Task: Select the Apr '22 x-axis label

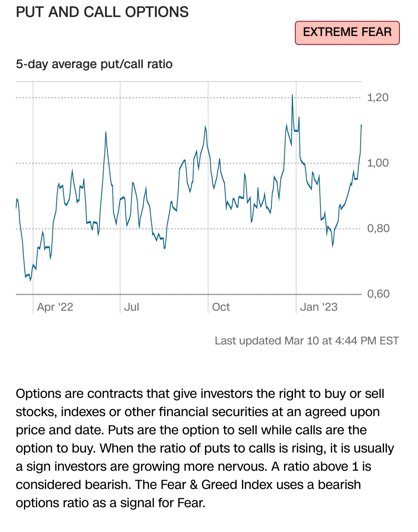Action: [x=55, y=307]
